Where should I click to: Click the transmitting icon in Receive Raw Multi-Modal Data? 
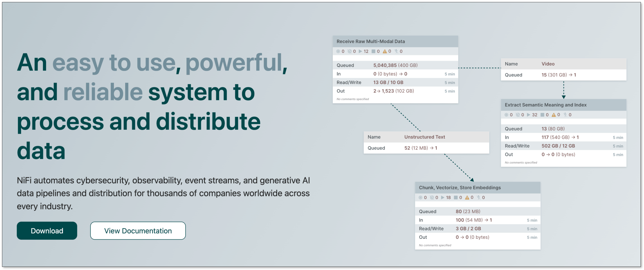tap(338, 51)
